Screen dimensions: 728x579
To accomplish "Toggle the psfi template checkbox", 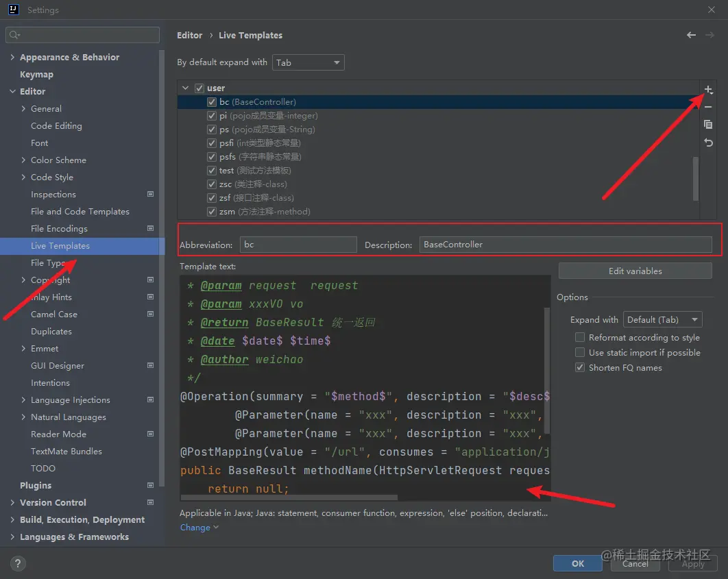I will click(212, 143).
